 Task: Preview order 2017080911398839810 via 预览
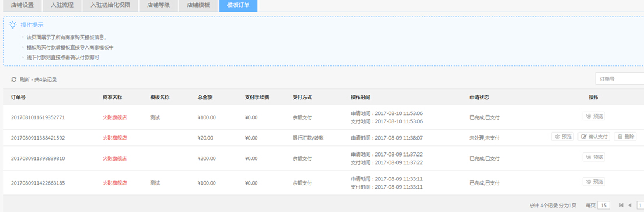click(x=593, y=157)
